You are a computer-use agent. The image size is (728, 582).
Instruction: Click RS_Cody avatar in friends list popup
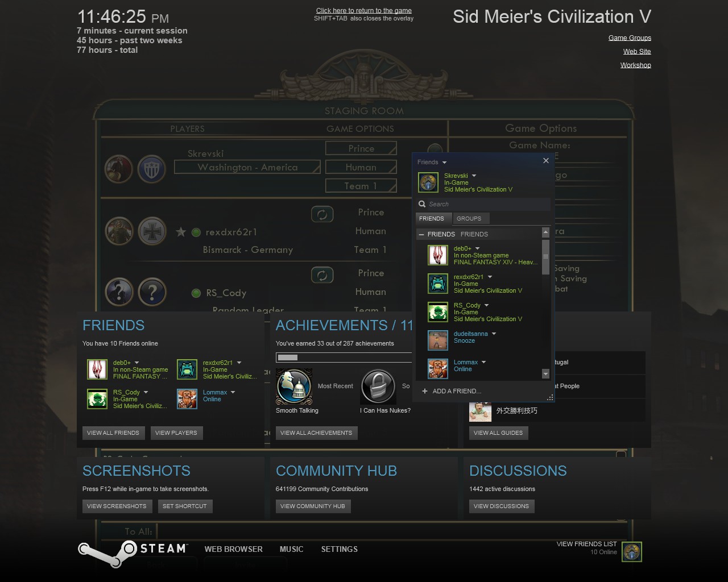point(438,312)
